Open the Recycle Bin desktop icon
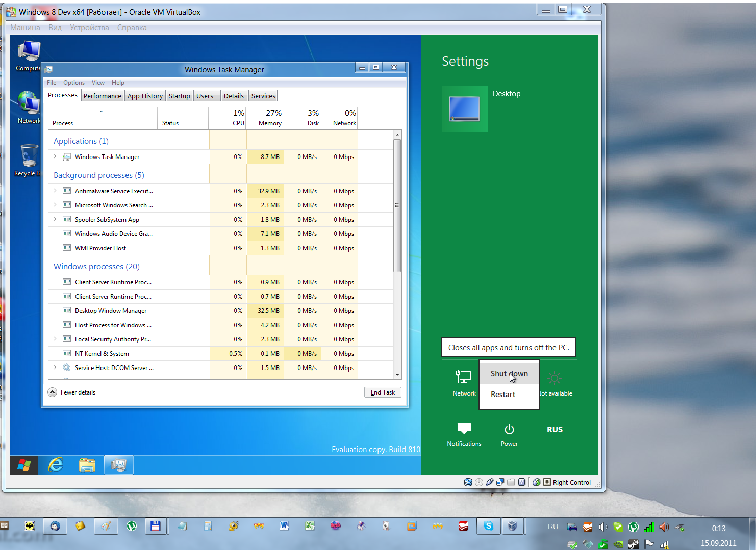The image size is (756, 552). point(28,160)
